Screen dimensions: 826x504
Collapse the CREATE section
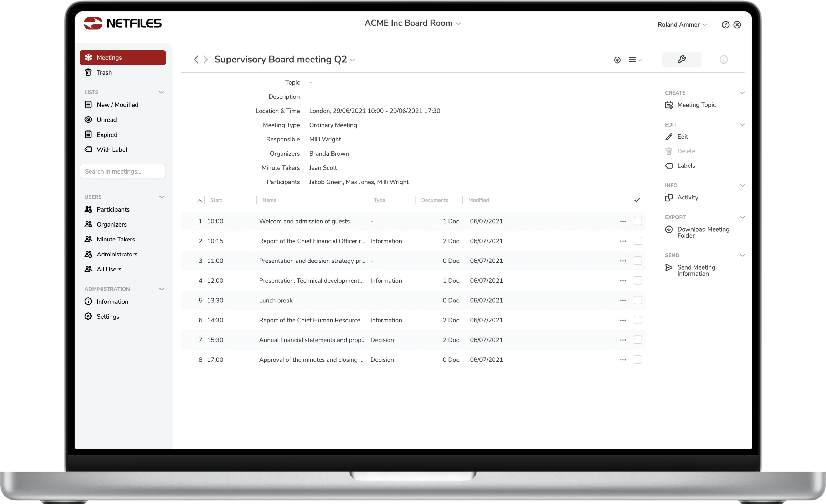tap(742, 93)
